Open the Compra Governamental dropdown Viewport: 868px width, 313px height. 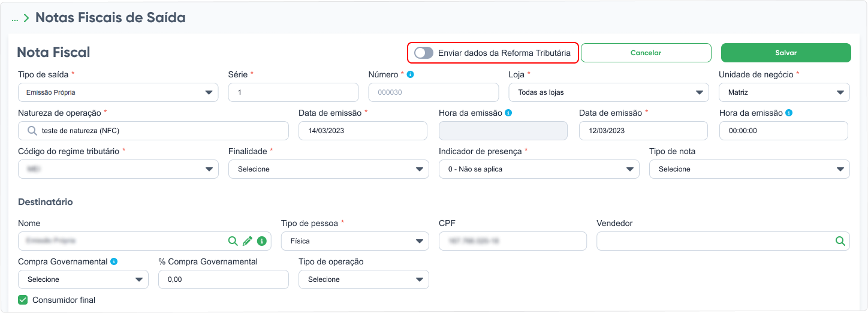[x=83, y=279]
